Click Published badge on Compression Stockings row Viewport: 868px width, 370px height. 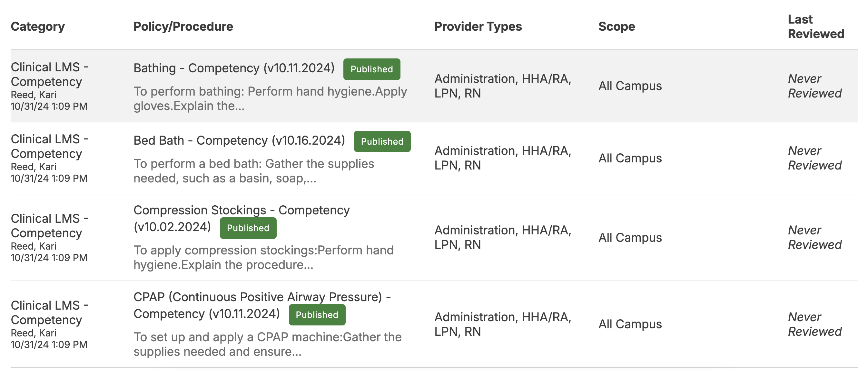point(248,228)
